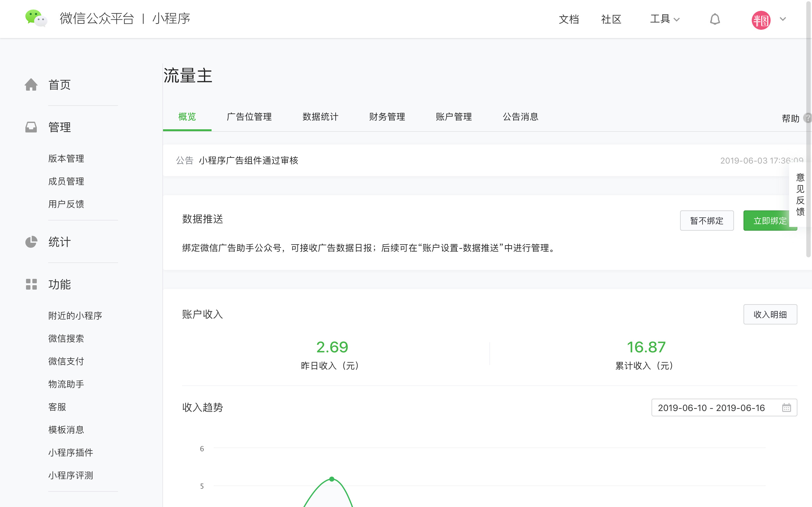Open 收入明细 income details

[770, 315]
